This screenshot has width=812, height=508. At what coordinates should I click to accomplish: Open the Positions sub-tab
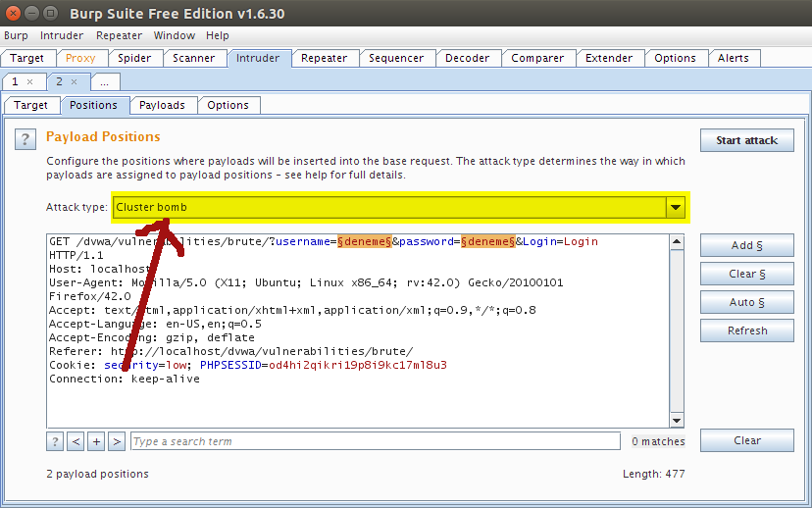(93, 105)
